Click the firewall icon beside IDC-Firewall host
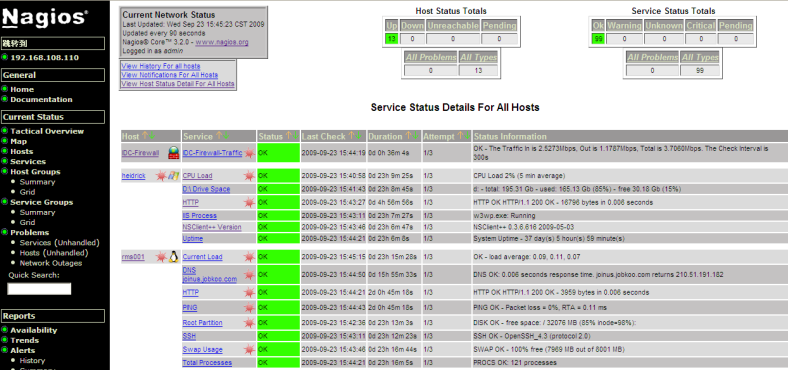789x370 pixels. click(174, 153)
